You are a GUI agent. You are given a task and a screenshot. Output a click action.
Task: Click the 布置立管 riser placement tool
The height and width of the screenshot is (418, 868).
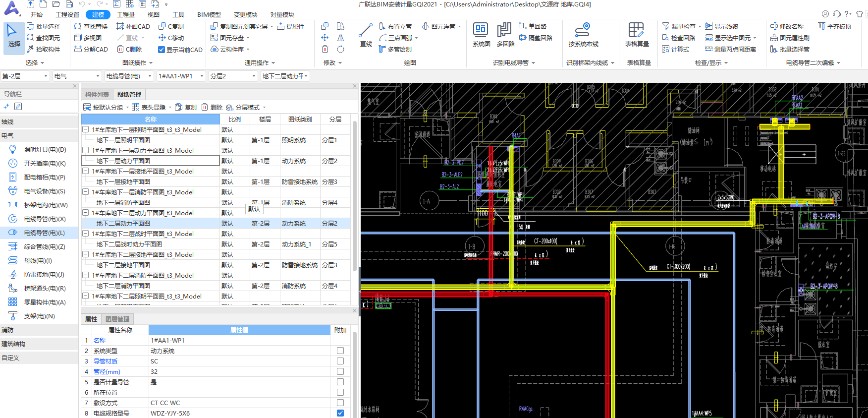click(395, 26)
